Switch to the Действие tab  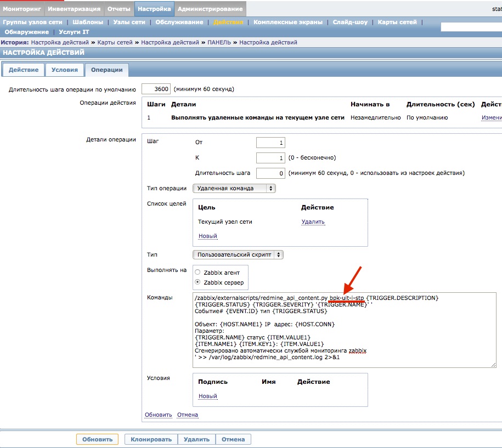[x=23, y=70]
